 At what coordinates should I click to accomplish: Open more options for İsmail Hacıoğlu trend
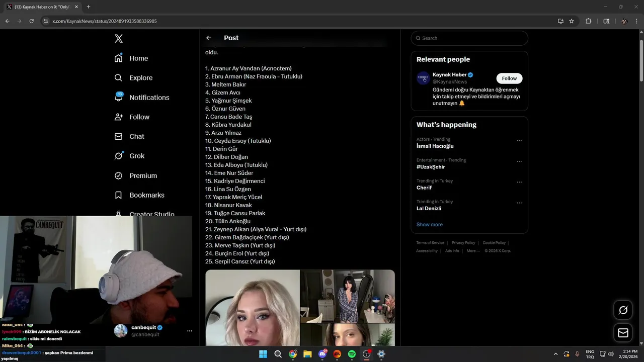pos(519,141)
